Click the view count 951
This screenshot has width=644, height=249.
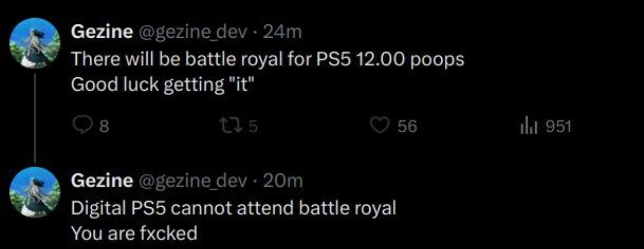tap(558, 126)
